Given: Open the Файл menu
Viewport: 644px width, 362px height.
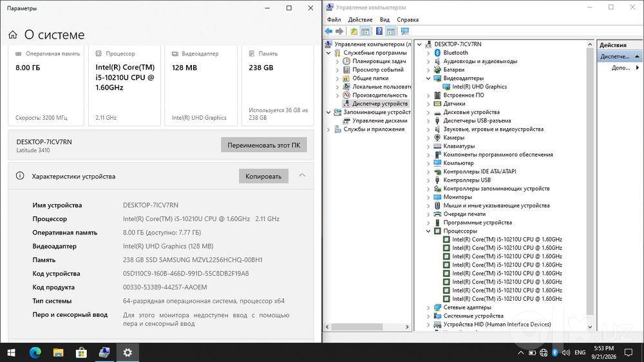Looking at the screenshot, I should [334, 20].
